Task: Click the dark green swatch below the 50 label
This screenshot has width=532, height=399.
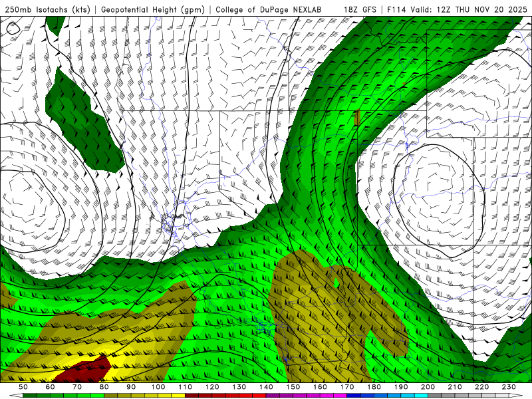Action: [x=30, y=396]
